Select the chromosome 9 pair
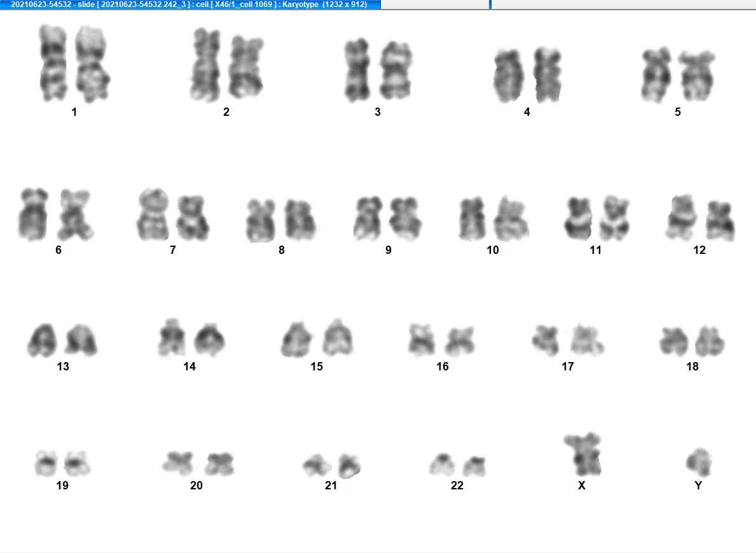Screen dimensions: 756x553 (388, 219)
